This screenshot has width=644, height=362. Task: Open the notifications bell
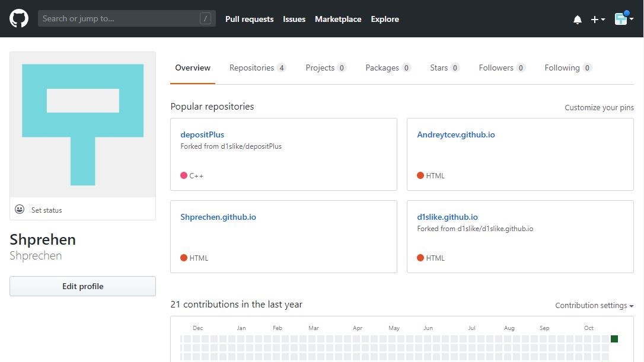[x=577, y=20]
